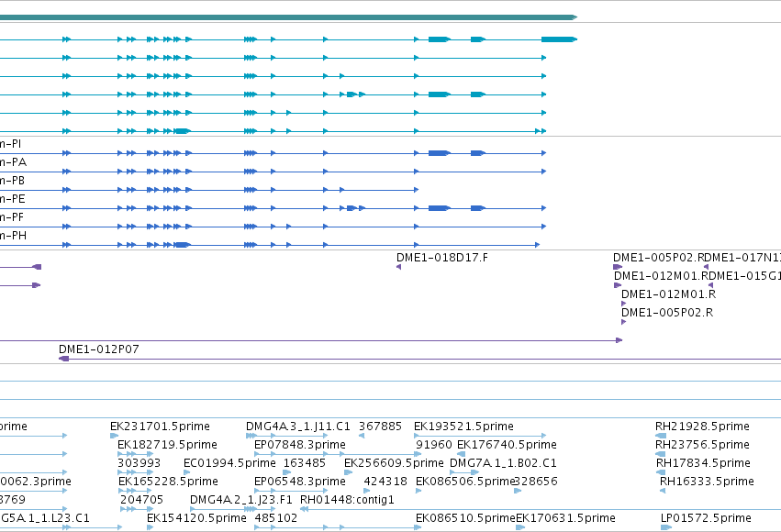781x532 pixels.
Task: Click the 163485 feature label
Action: click(x=305, y=463)
